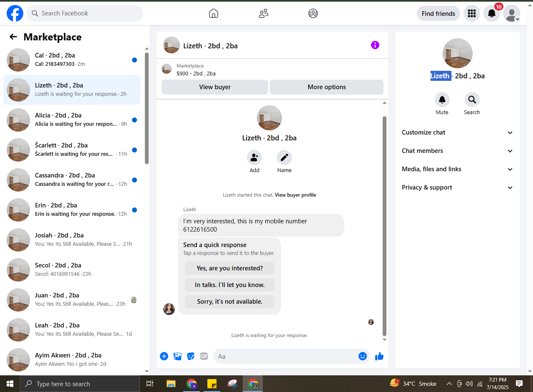The height and width of the screenshot is (392, 533).
Task: Go back using the Marketplace arrow
Action: 13,37
